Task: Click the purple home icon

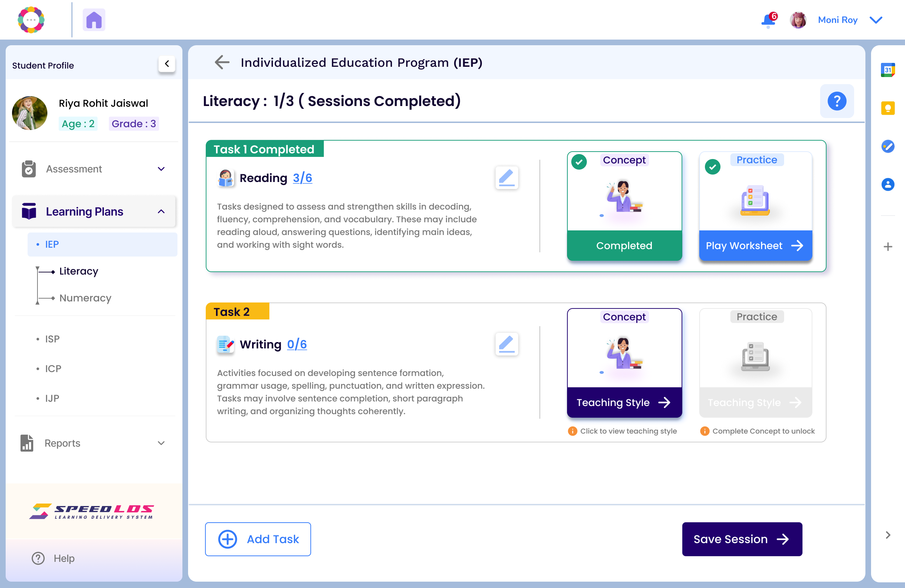Action: coord(94,20)
